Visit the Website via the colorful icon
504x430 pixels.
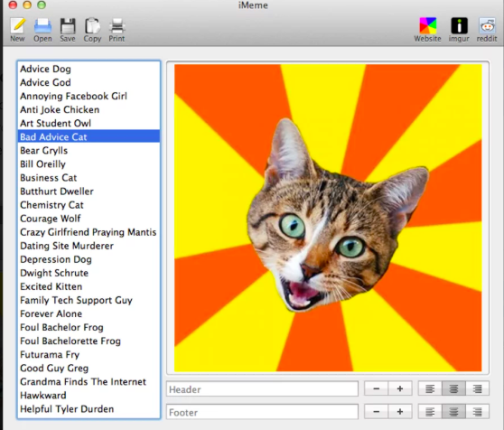428,25
